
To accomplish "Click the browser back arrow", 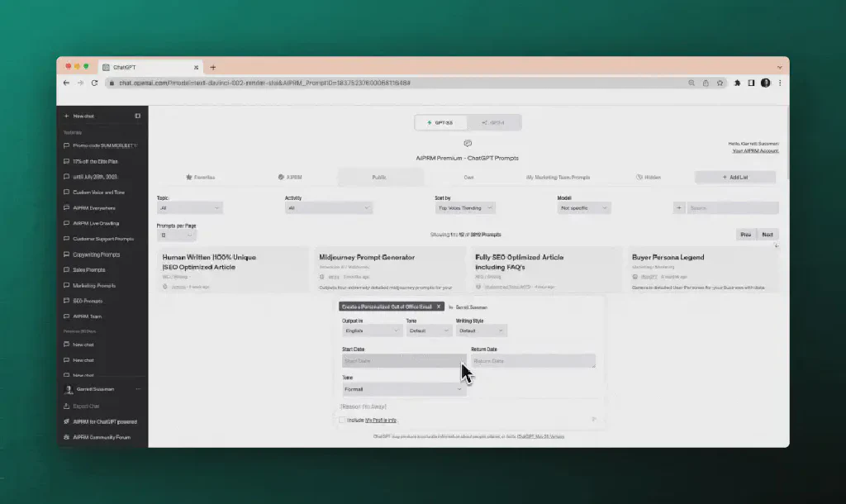I will coord(66,83).
